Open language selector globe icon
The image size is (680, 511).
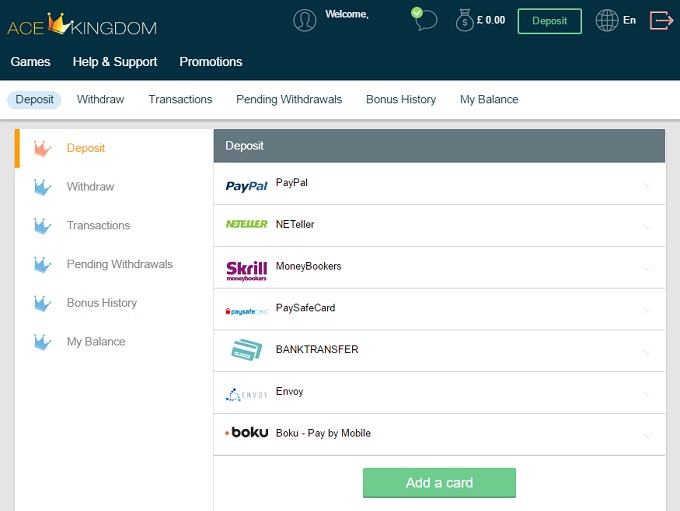[606, 20]
